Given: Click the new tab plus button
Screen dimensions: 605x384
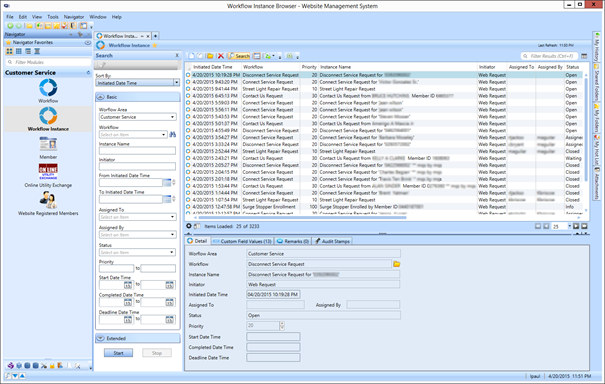Looking at the screenshot, I should click(x=155, y=36).
